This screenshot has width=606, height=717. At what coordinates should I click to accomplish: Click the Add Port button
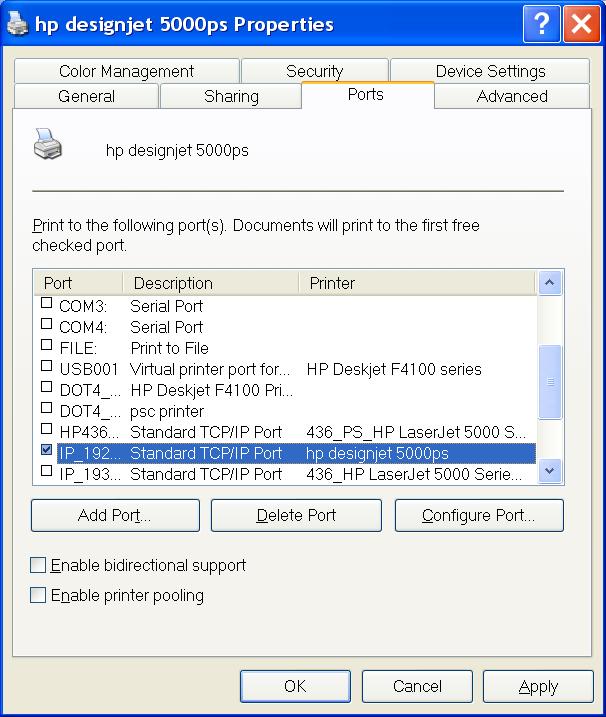click(x=115, y=515)
